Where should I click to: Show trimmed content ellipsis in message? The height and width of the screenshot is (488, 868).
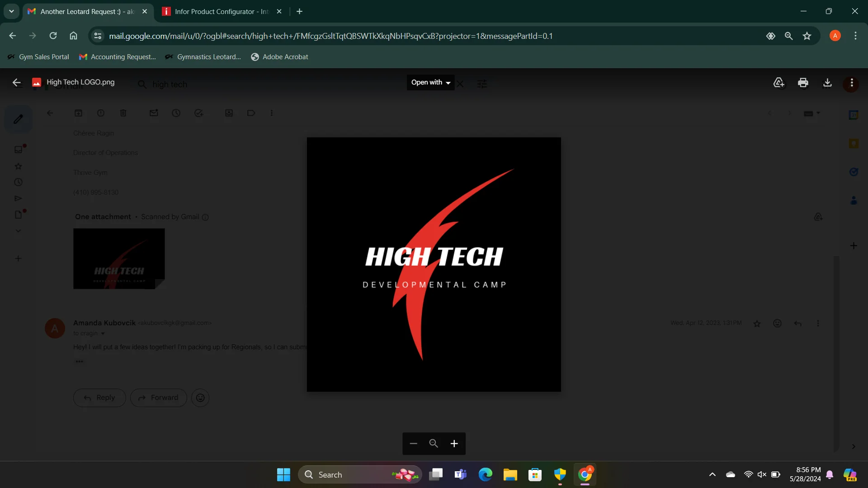tap(79, 361)
